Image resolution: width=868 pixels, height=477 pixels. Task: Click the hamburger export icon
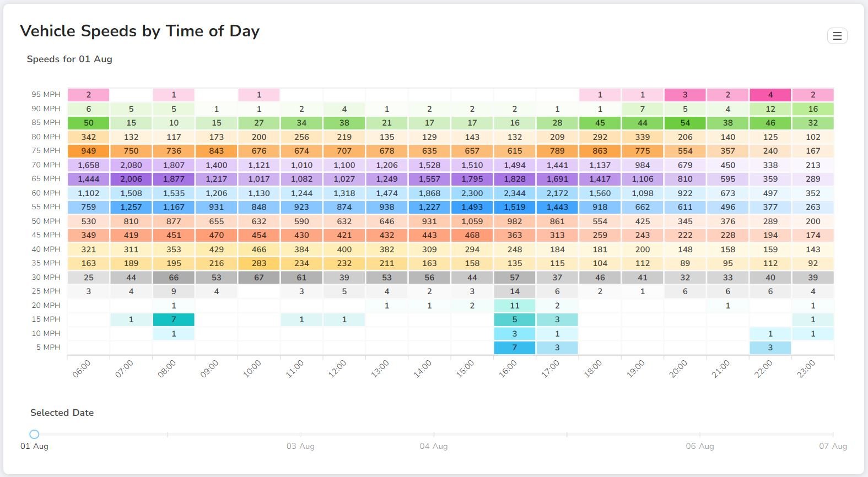pyautogui.click(x=837, y=36)
